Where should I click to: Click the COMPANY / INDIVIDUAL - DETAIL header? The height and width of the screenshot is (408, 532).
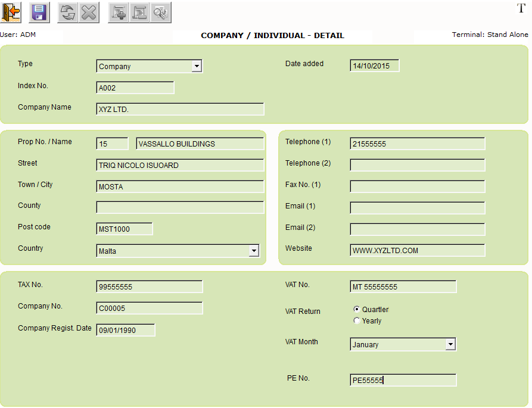[272, 35]
